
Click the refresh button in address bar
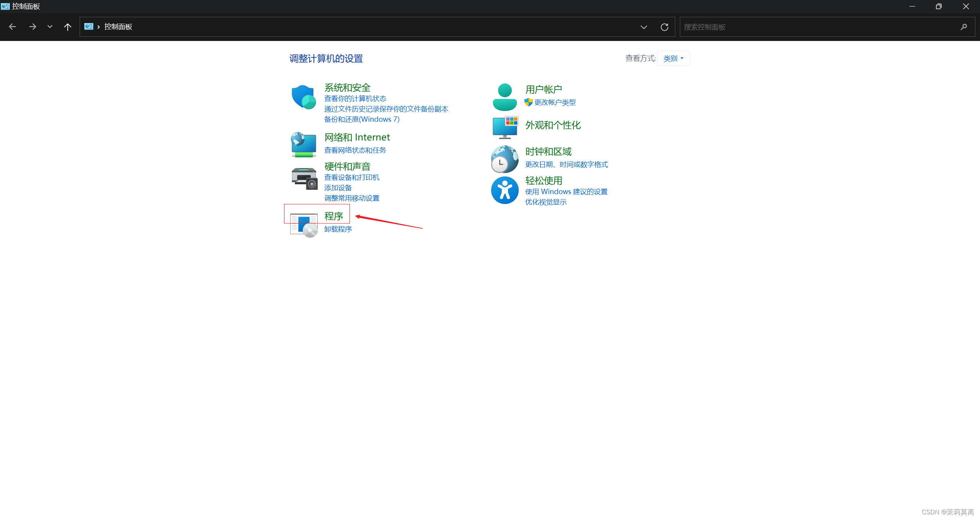pos(665,27)
